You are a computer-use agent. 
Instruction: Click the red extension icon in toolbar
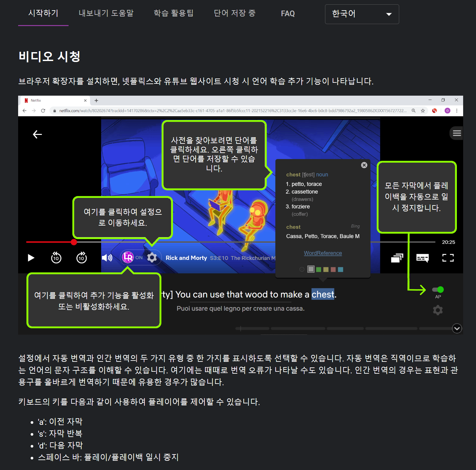click(434, 110)
